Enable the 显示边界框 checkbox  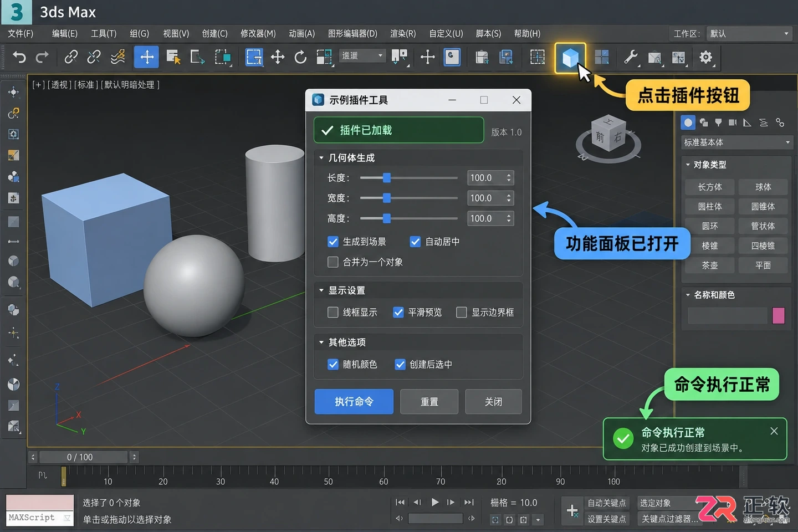click(462, 313)
